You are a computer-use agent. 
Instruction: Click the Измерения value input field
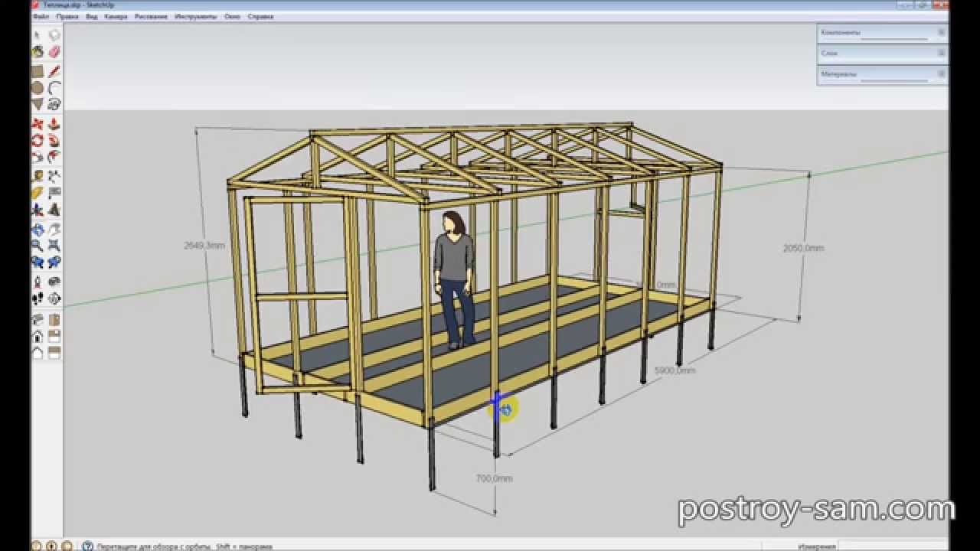893,546
